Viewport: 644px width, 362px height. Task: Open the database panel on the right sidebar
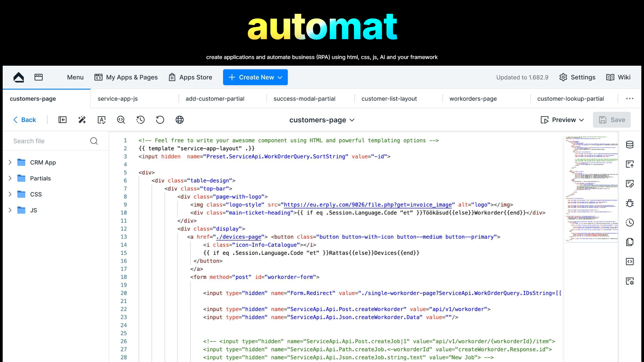click(630, 144)
